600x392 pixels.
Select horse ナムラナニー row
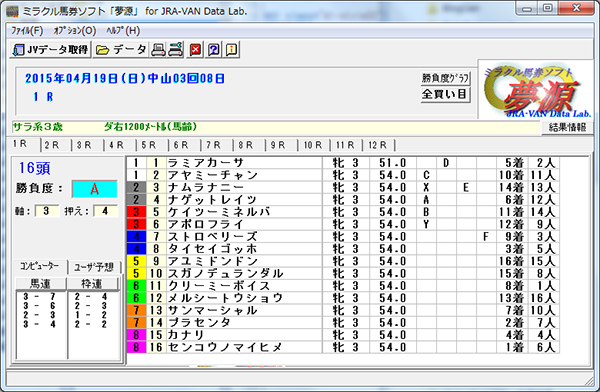[342, 188]
